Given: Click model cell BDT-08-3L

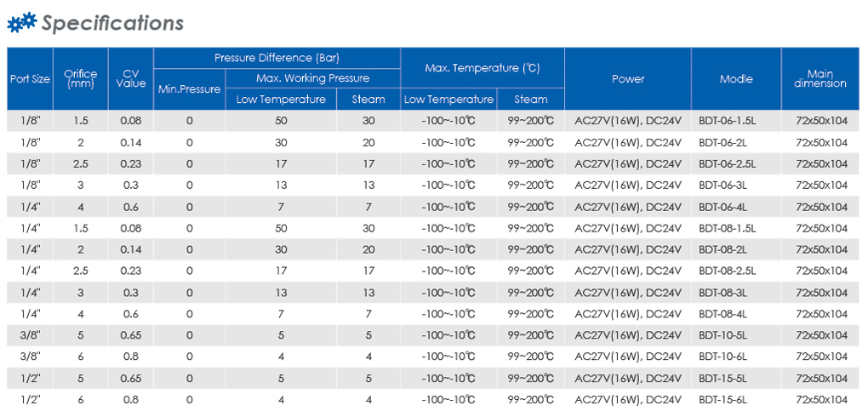Looking at the screenshot, I should click(723, 293).
